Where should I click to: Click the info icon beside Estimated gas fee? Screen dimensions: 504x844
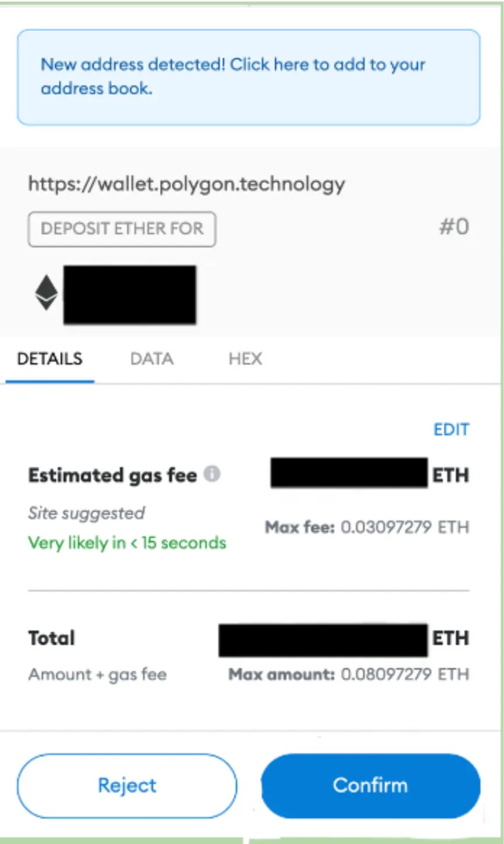(x=212, y=474)
